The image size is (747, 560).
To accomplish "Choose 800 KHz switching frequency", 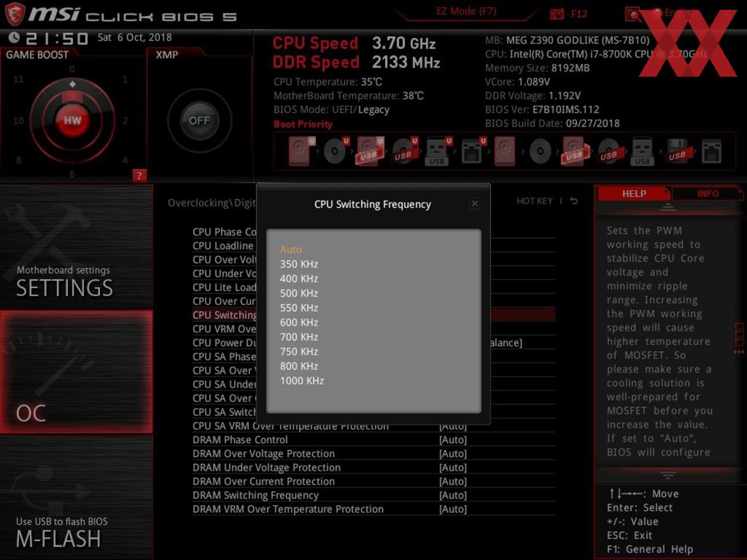I will [x=299, y=366].
